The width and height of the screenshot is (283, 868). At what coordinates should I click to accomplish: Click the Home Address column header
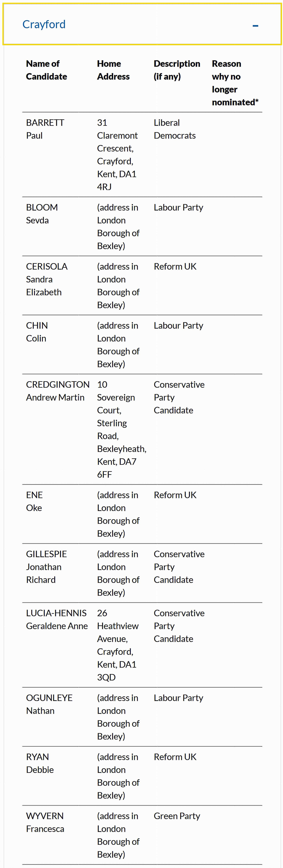pyautogui.click(x=113, y=70)
